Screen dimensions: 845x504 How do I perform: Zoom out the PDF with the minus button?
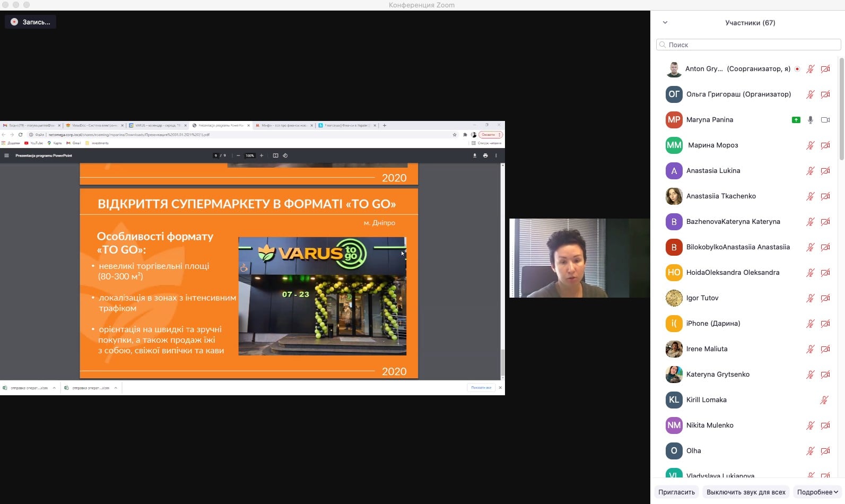[x=238, y=155]
